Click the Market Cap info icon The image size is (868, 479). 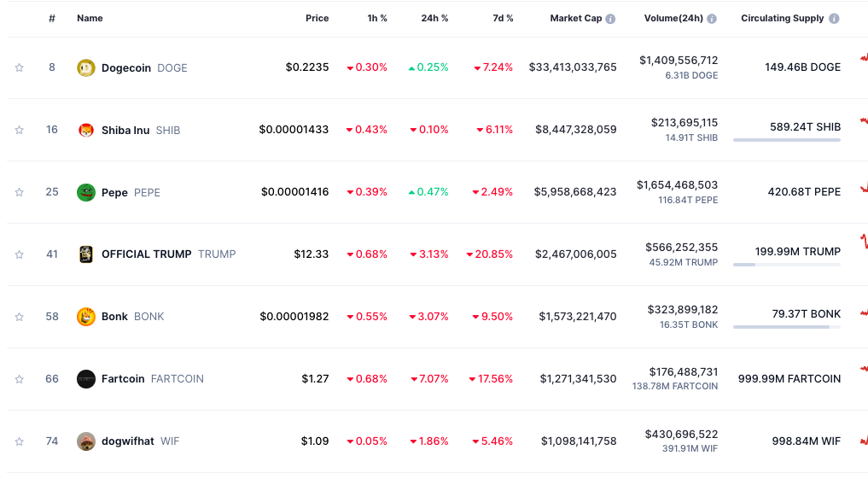coord(610,19)
